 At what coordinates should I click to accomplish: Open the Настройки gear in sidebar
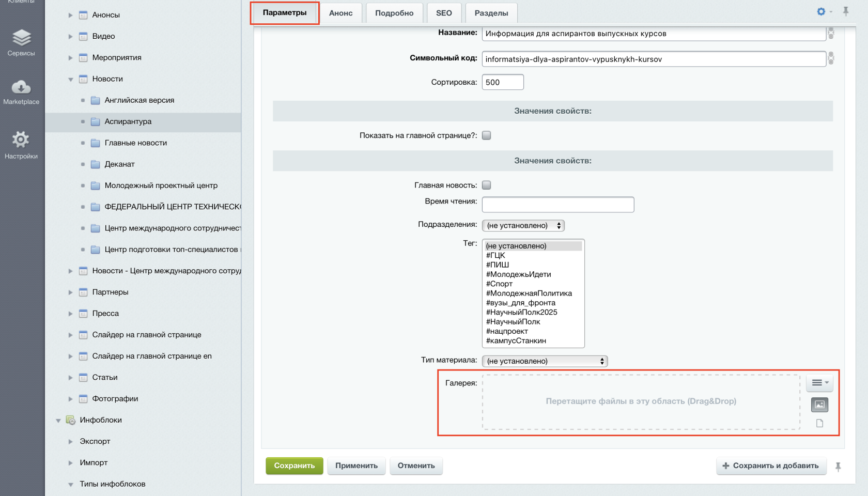[21, 145]
